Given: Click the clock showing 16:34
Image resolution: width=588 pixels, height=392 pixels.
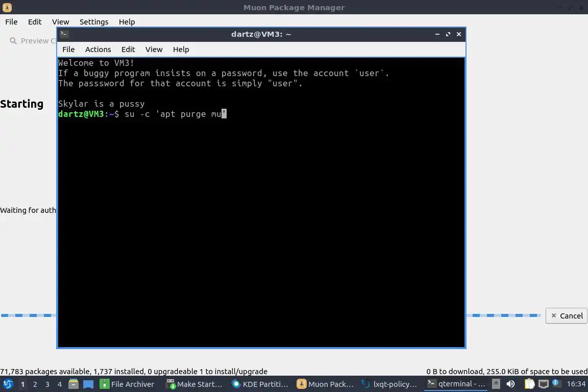Looking at the screenshot, I should point(576,384).
